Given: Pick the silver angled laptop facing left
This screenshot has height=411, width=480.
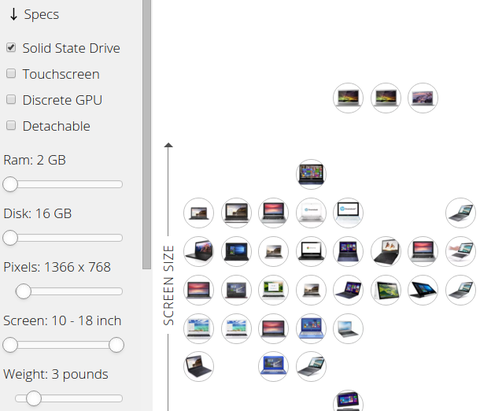Looking at the screenshot, I should click(x=348, y=328).
